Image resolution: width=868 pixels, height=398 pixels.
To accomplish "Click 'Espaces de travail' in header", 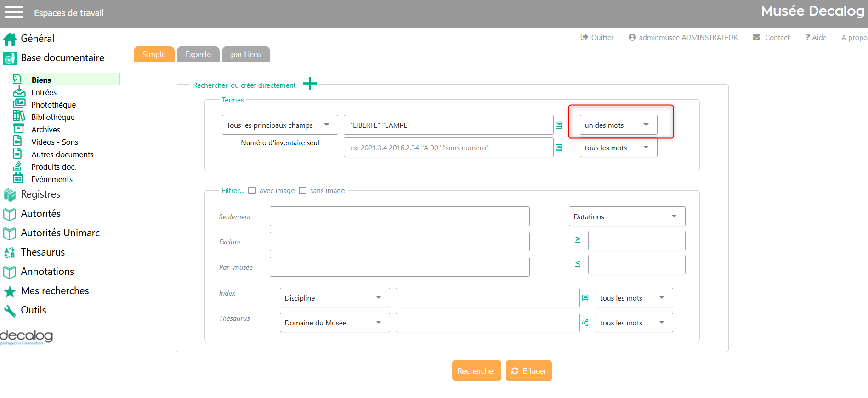I will 68,13.
